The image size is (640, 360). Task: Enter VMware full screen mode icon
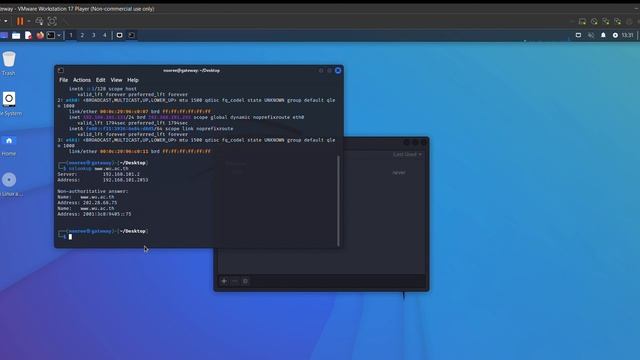click(x=52, y=21)
